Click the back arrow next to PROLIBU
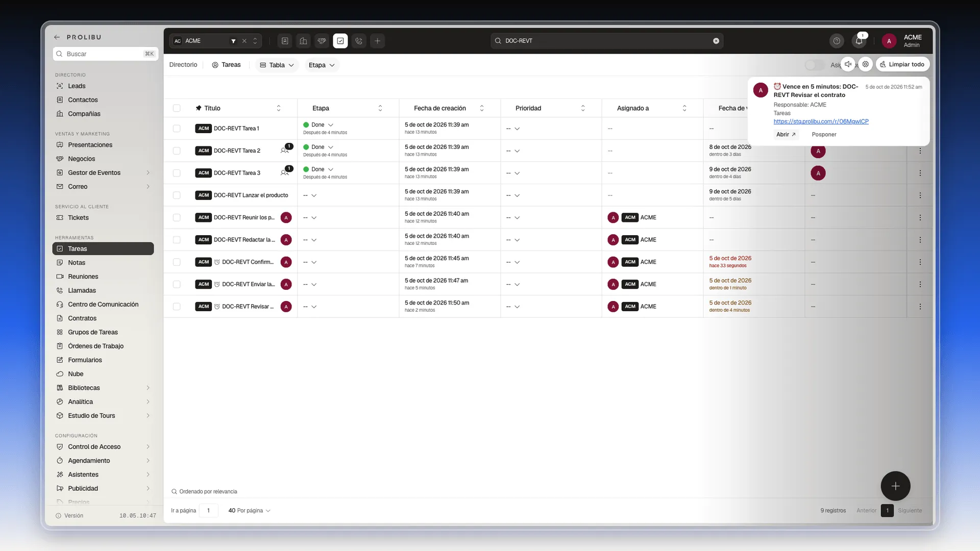The width and height of the screenshot is (980, 551). tap(57, 37)
